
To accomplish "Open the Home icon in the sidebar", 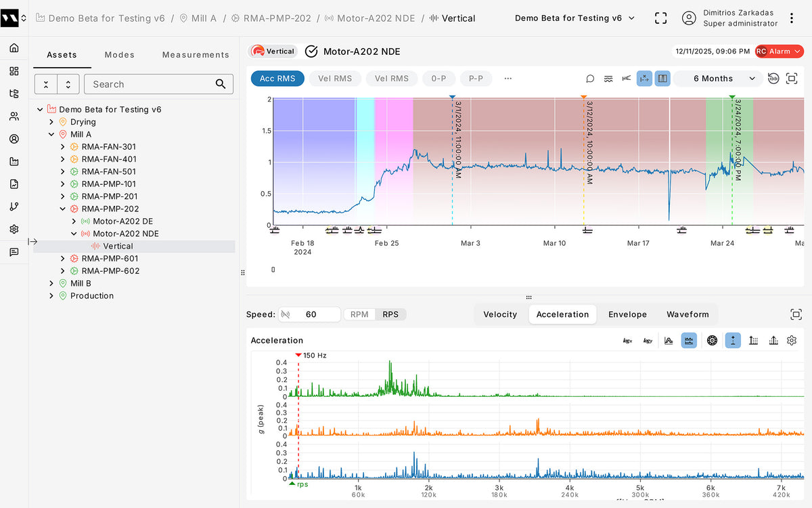I will tap(14, 48).
